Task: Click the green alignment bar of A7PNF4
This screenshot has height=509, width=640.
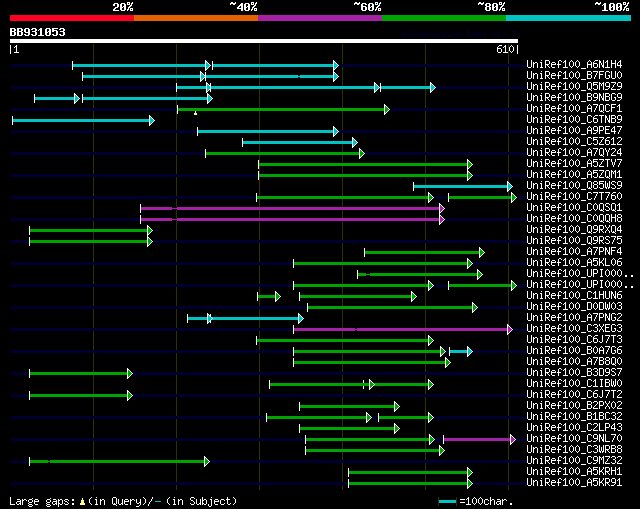Action: [424, 253]
